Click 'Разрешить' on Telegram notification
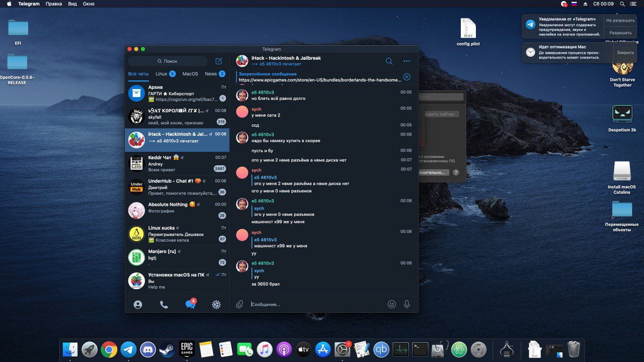 (620, 33)
